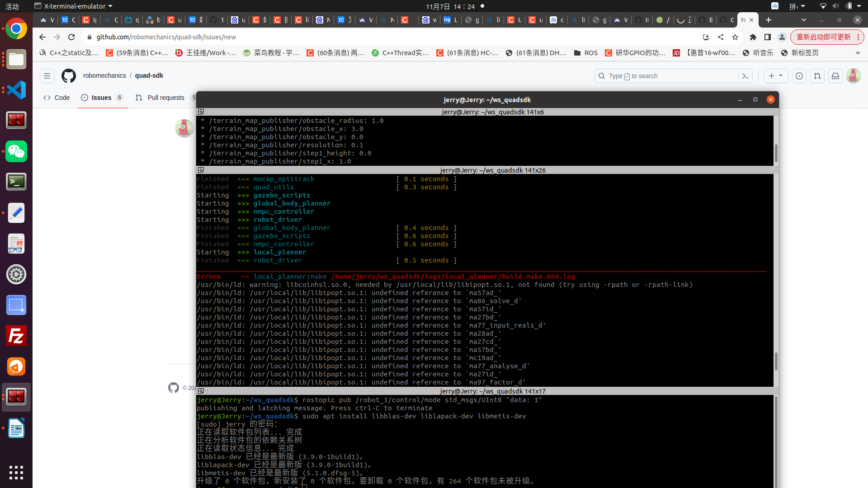Switch to the Code tab on GitHub

point(56,98)
